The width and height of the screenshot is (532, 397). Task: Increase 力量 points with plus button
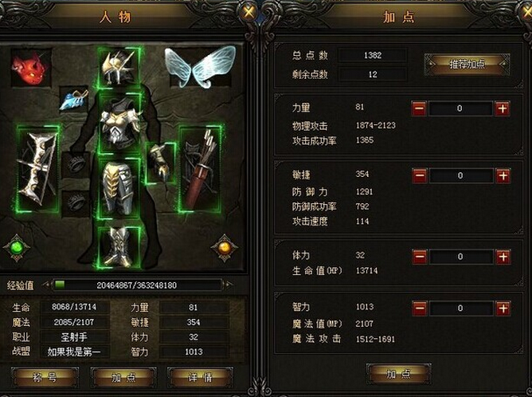(x=503, y=108)
